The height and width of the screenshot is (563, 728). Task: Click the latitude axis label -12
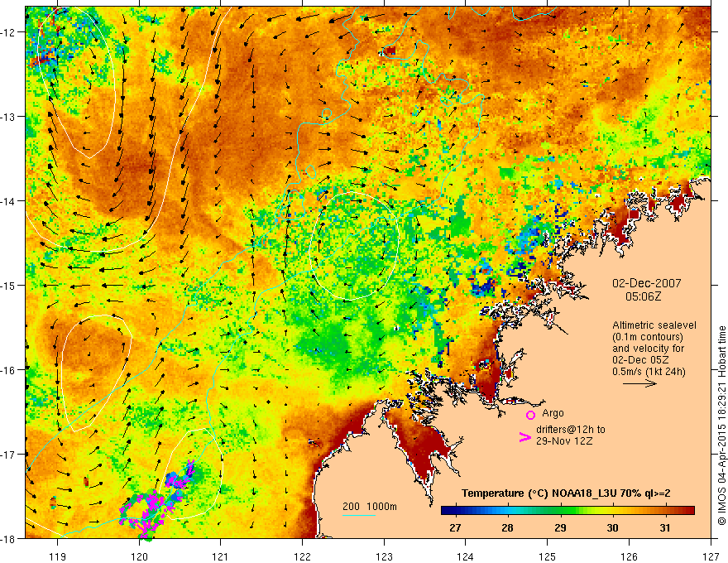click(9, 32)
